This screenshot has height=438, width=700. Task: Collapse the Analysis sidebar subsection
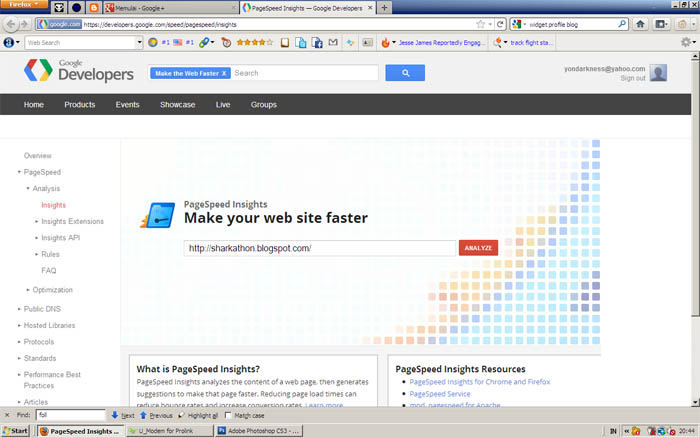pyautogui.click(x=28, y=188)
